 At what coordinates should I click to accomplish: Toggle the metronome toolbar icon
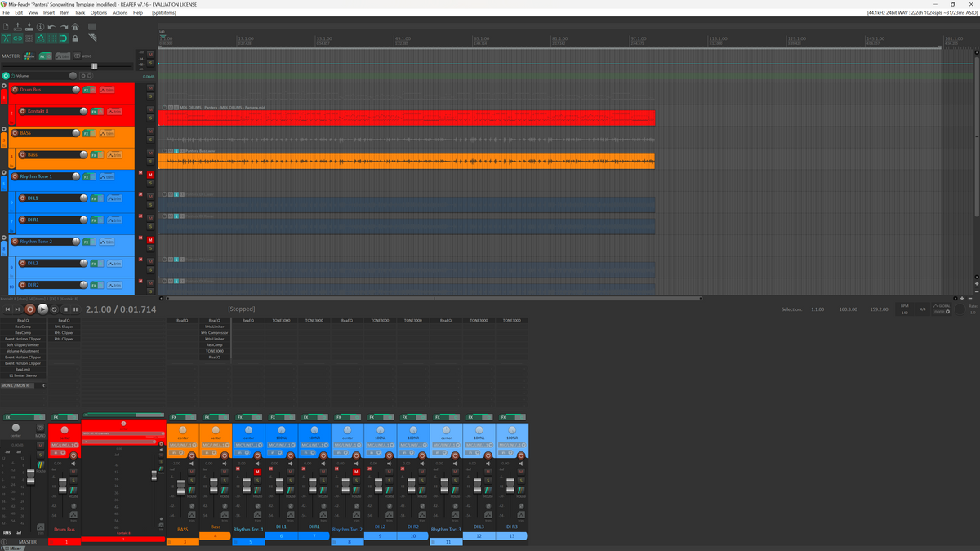click(75, 26)
